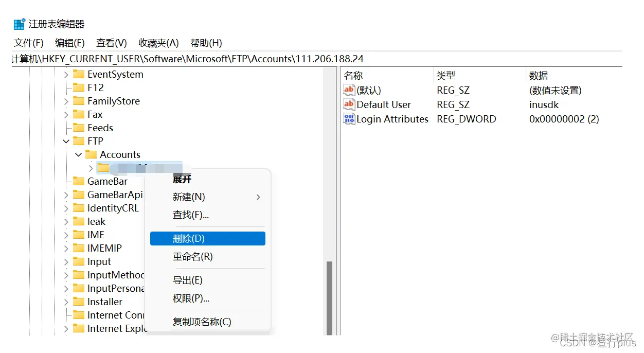Select the GameBarApi folder icon
The width and height of the screenshot is (644, 353).
(x=79, y=195)
